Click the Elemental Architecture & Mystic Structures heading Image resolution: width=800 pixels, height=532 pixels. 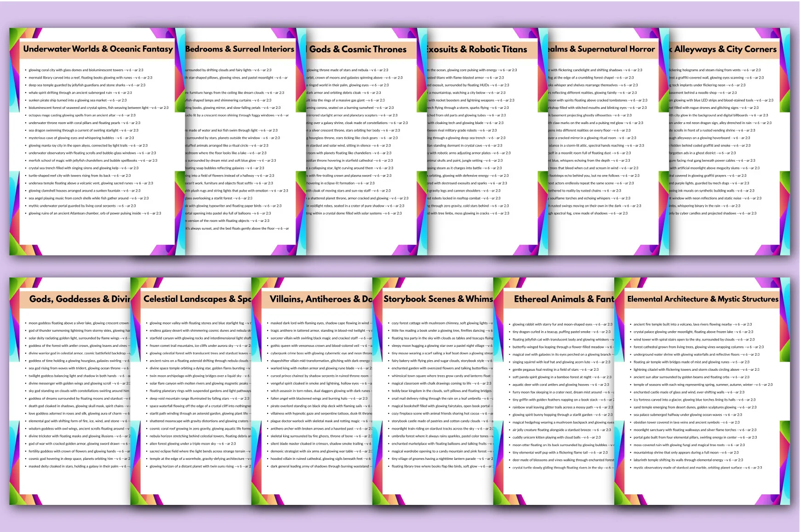[x=703, y=299]
